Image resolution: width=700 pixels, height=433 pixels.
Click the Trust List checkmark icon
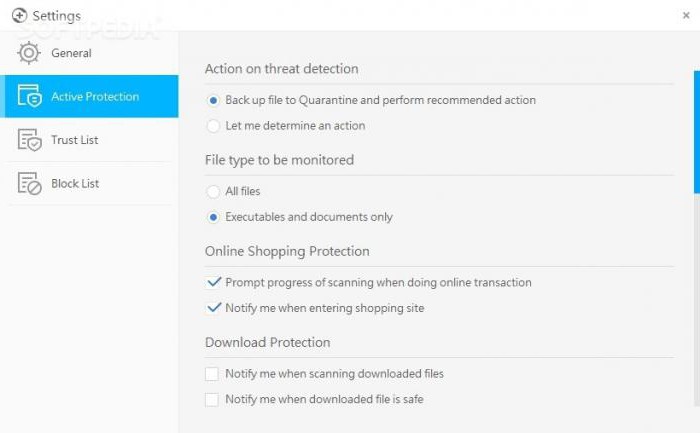pos(29,140)
